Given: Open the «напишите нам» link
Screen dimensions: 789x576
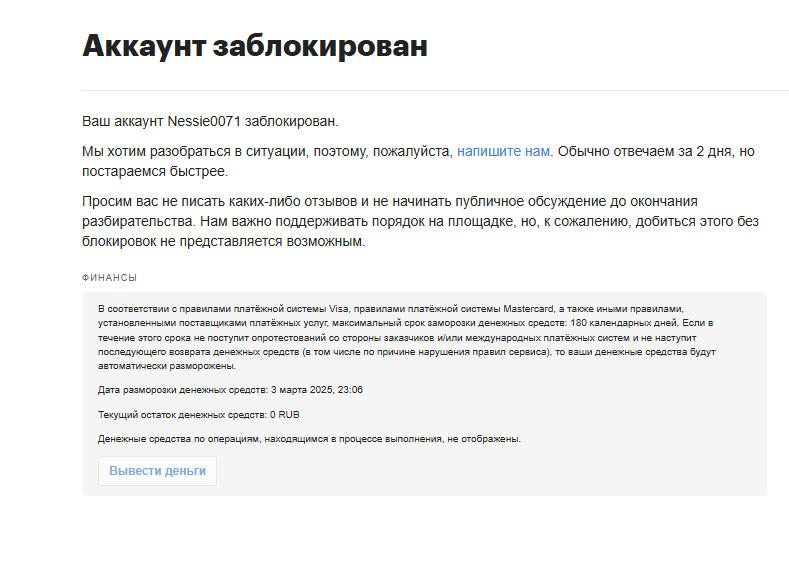Looking at the screenshot, I should pyautogui.click(x=503, y=151).
